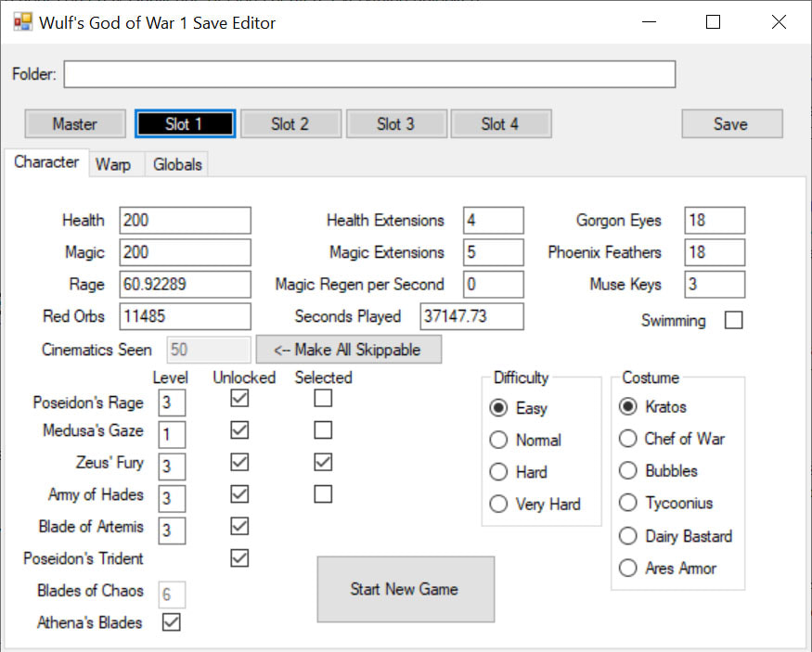Viewport: 812px width, 652px height.
Task: Click the Master button
Action: (x=75, y=123)
